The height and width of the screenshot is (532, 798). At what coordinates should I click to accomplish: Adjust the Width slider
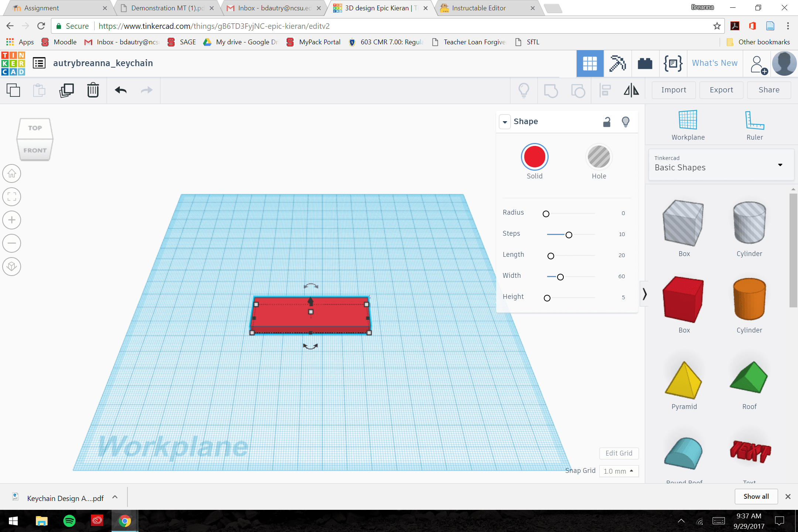(560, 276)
